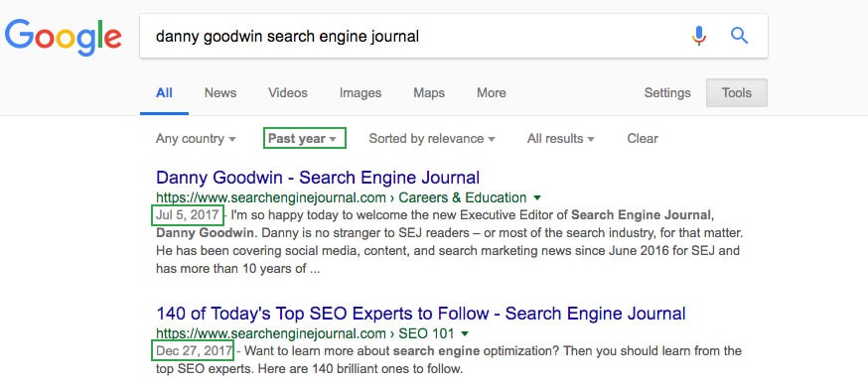This screenshot has width=868, height=386.
Task: Click the Google logo
Action: (64, 37)
